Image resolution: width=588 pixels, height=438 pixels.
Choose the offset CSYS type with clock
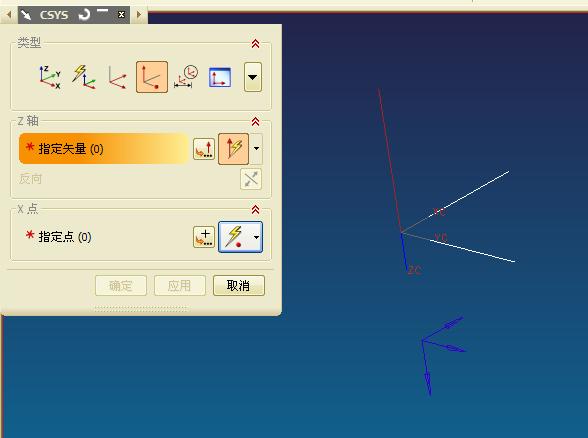click(186, 77)
